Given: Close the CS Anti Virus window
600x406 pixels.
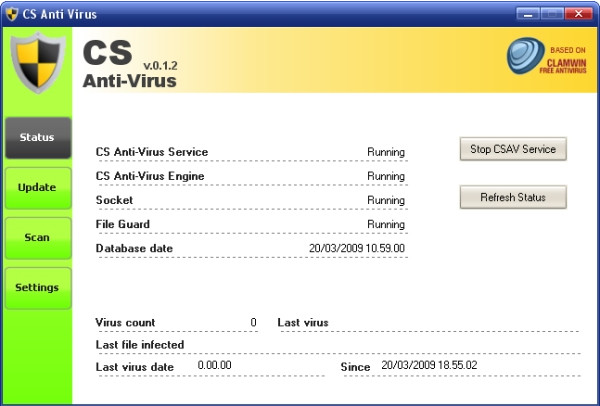Looking at the screenshot, I should pyautogui.click(x=578, y=14).
